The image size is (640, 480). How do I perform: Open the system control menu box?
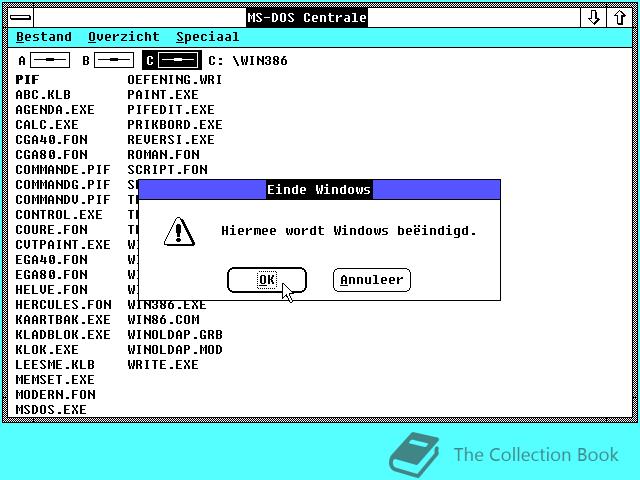(x=20, y=17)
